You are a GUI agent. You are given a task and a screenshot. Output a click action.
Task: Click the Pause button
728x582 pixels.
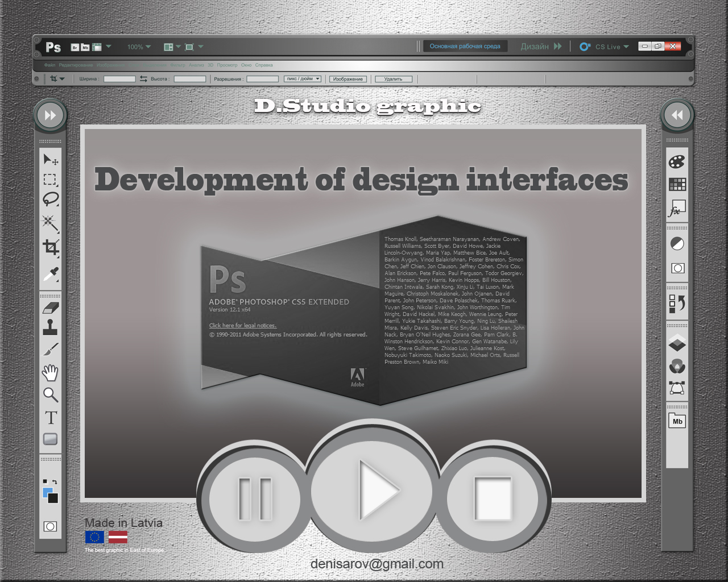click(255, 499)
